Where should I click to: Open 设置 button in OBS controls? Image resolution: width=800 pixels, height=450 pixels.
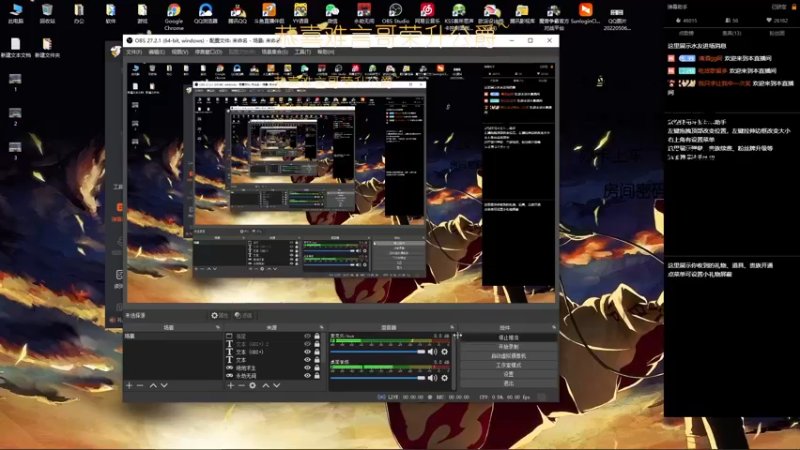point(508,374)
